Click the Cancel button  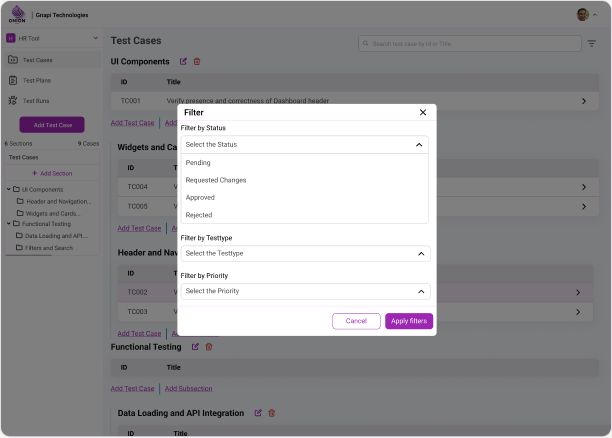coord(356,321)
